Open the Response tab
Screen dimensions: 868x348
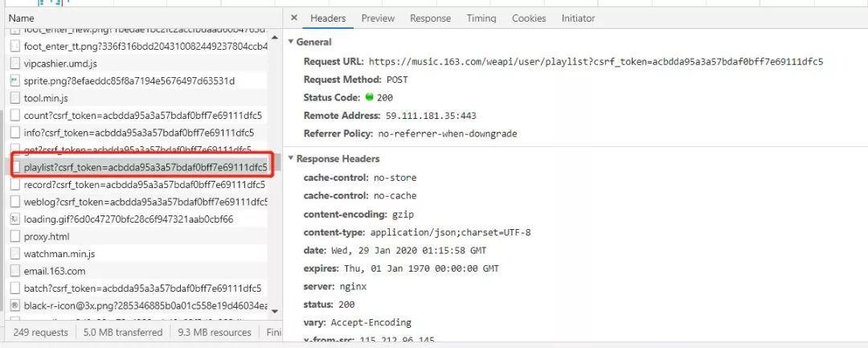click(430, 18)
